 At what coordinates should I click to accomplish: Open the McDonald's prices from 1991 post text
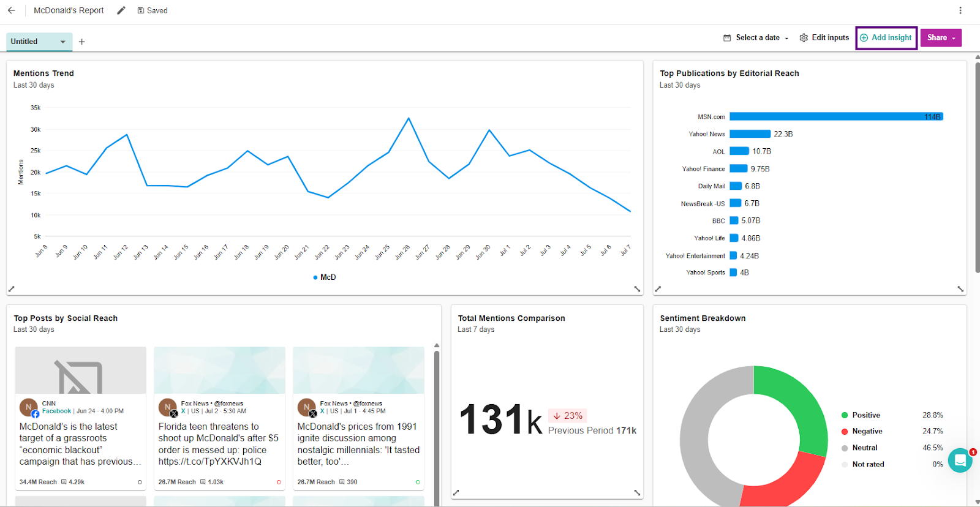click(358, 444)
